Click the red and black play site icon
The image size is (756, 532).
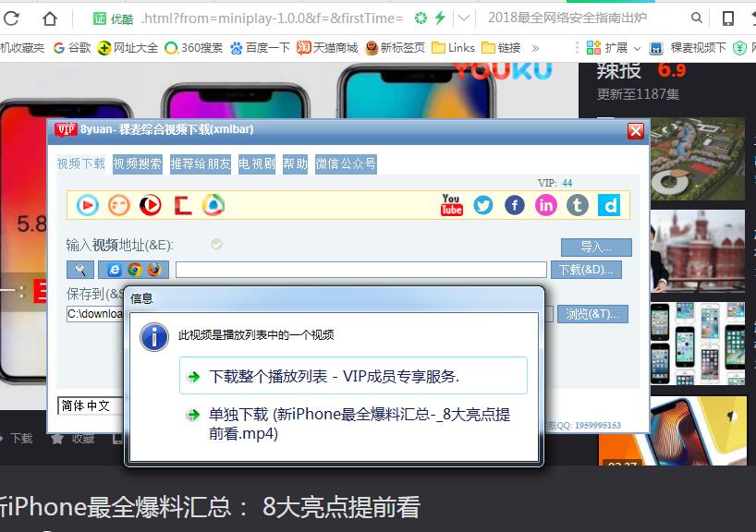pos(151,205)
